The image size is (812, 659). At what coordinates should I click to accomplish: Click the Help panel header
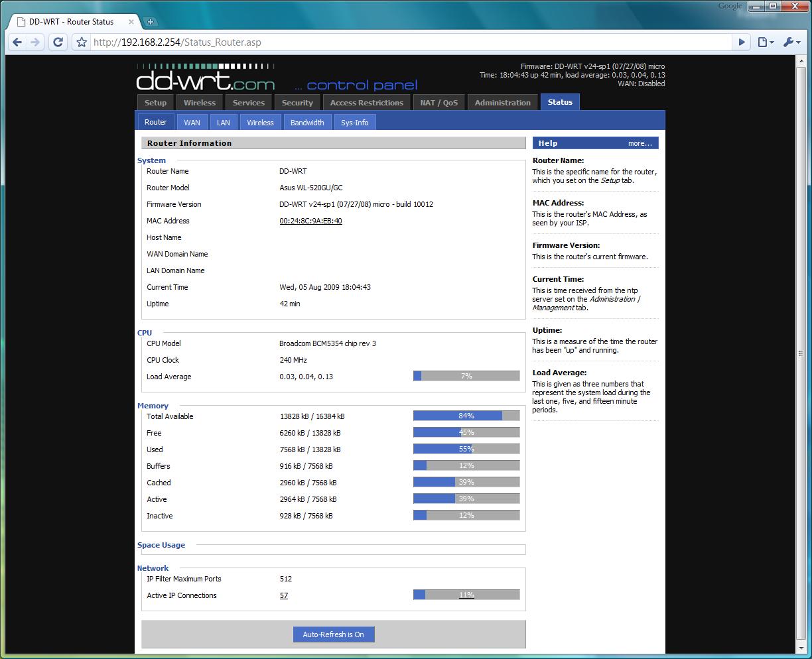tap(596, 143)
